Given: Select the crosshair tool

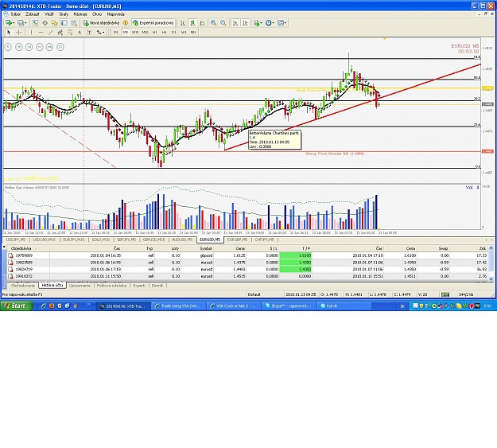Looking at the screenshot, I should click(x=19, y=32).
